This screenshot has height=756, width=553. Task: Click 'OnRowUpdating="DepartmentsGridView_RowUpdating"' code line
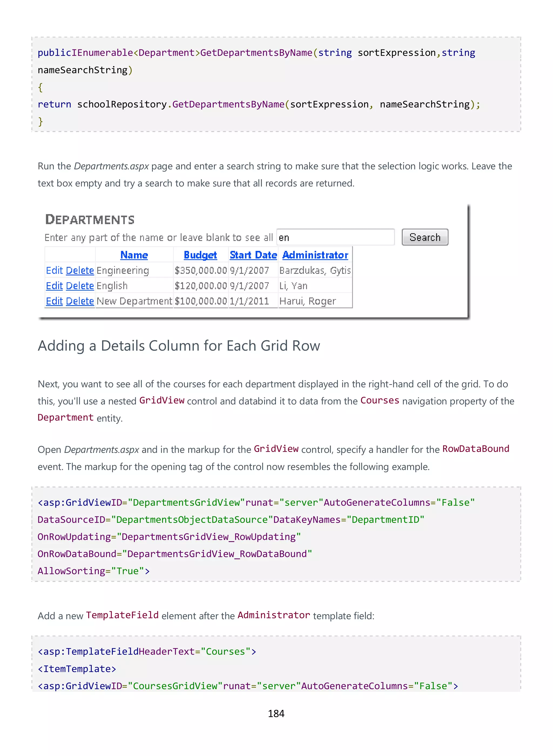(169, 537)
